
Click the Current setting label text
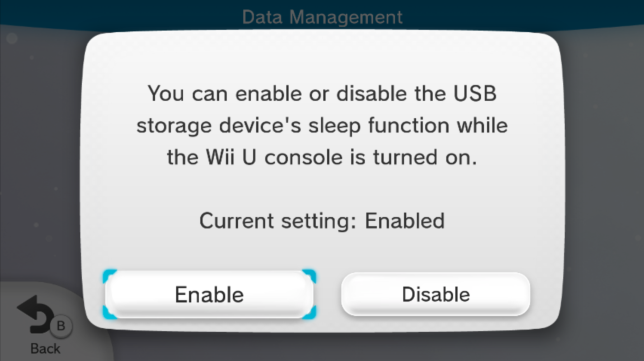point(278,221)
